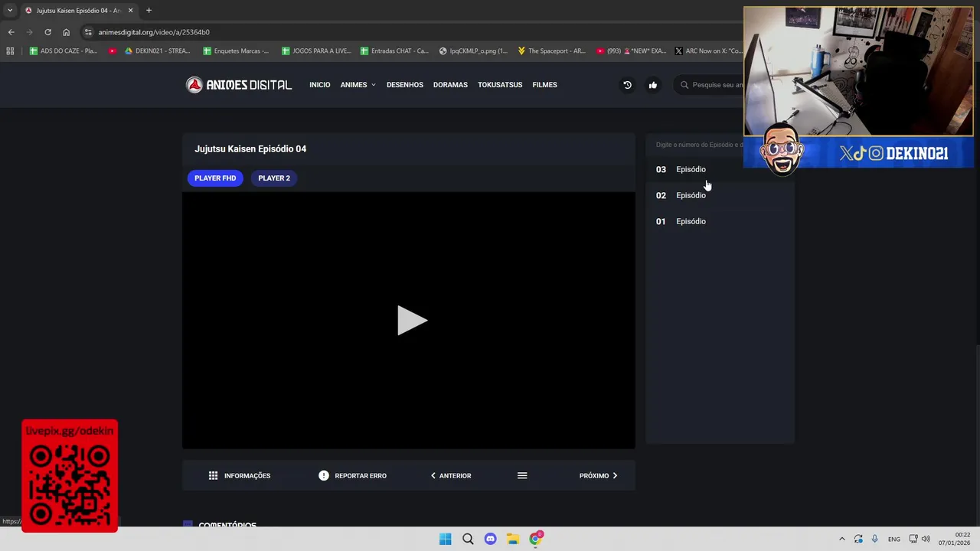Open the YouTube bookmark icon after ADS DO CAZE
This screenshot has width=980, height=551.
113,51
